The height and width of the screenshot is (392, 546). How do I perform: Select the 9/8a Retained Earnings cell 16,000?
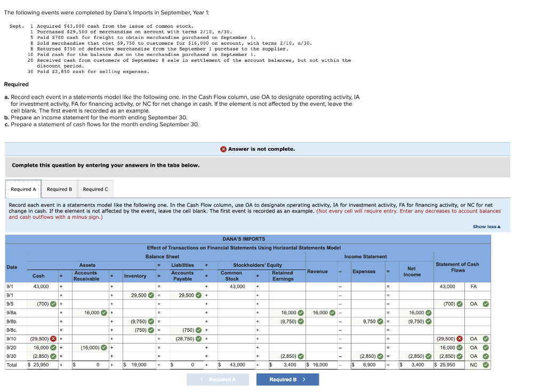coord(287,313)
